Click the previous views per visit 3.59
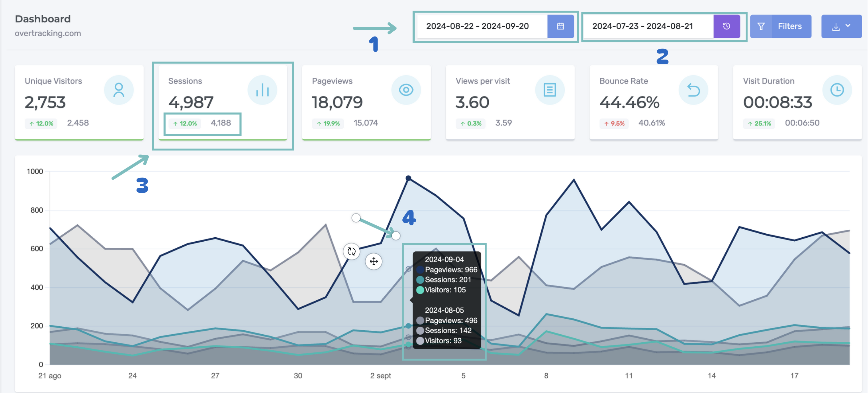This screenshot has width=868, height=393. (x=504, y=123)
